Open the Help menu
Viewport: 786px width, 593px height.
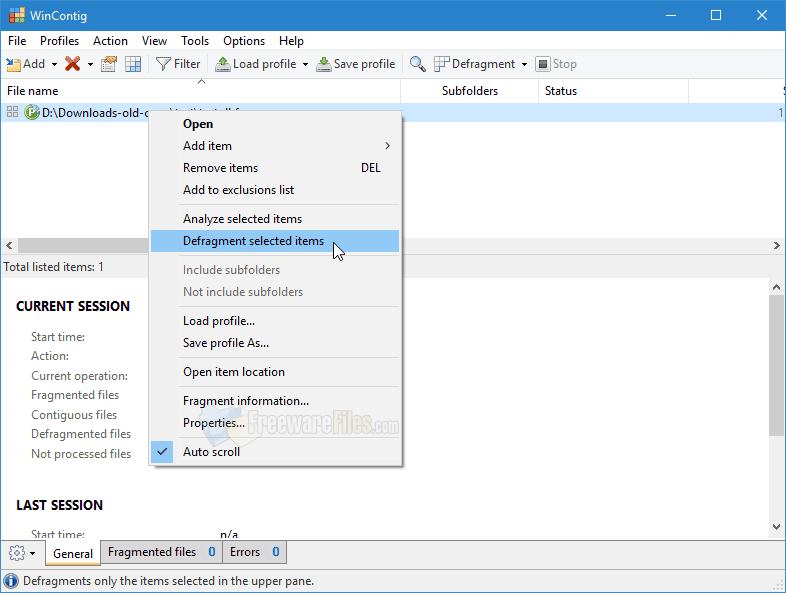coord(291,41)
